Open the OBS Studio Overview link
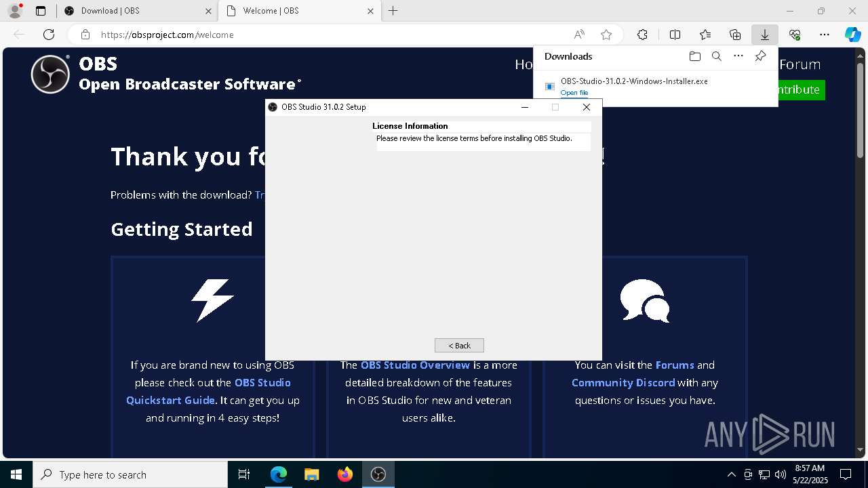 [415, 365]
